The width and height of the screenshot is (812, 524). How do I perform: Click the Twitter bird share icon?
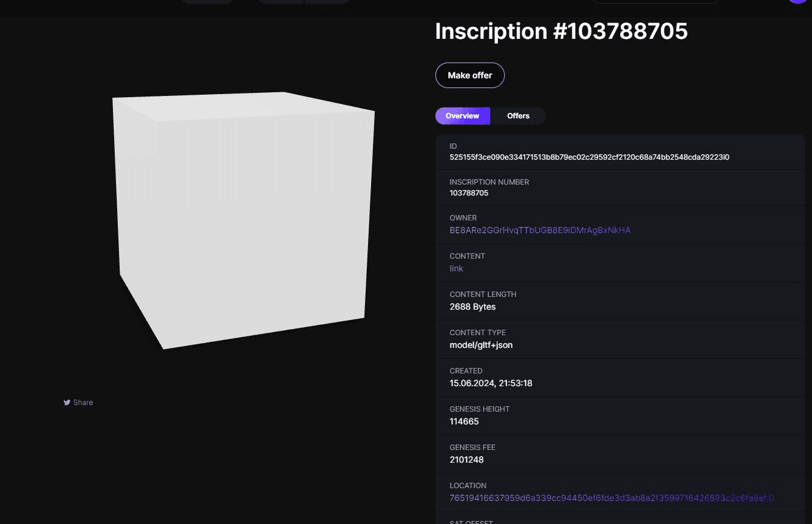coord(67,403)
